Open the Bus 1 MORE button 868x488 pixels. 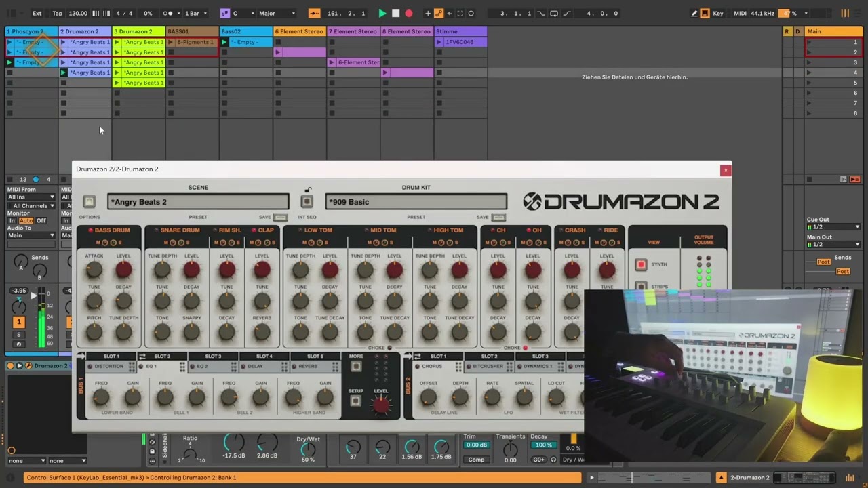tap(356, 367)
